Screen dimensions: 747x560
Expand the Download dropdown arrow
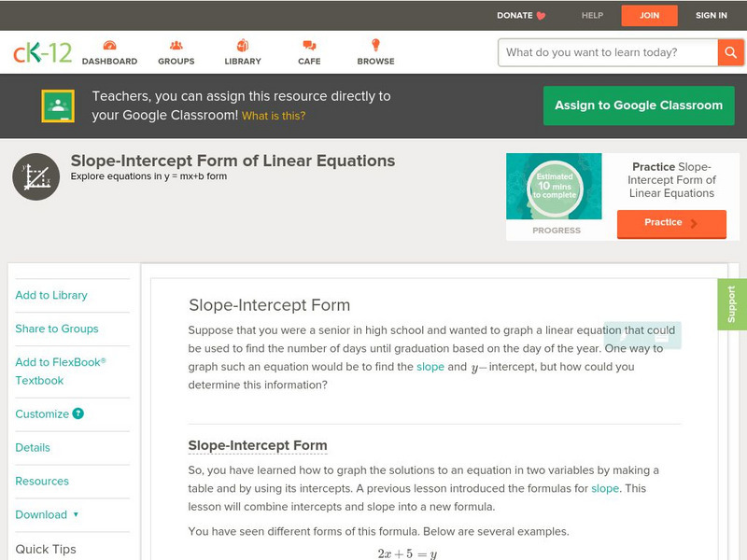(x=76, y=514)
